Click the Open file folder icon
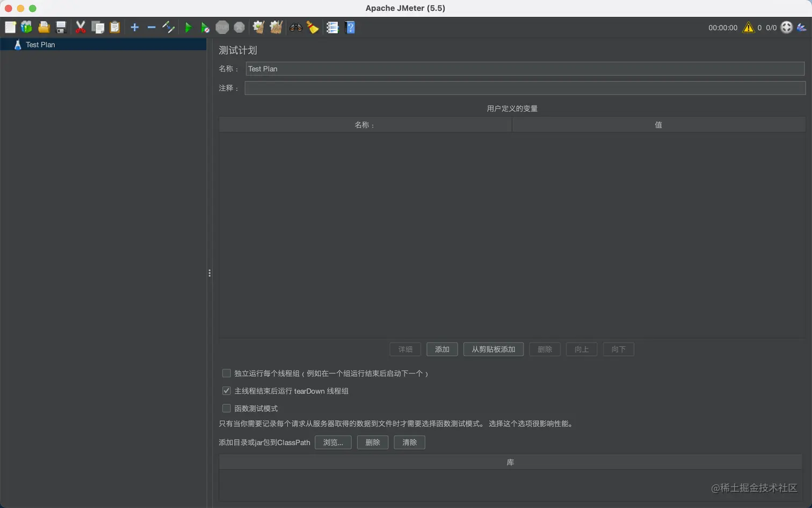The height and width of the screenshot is (508, 812). [44, 27]
